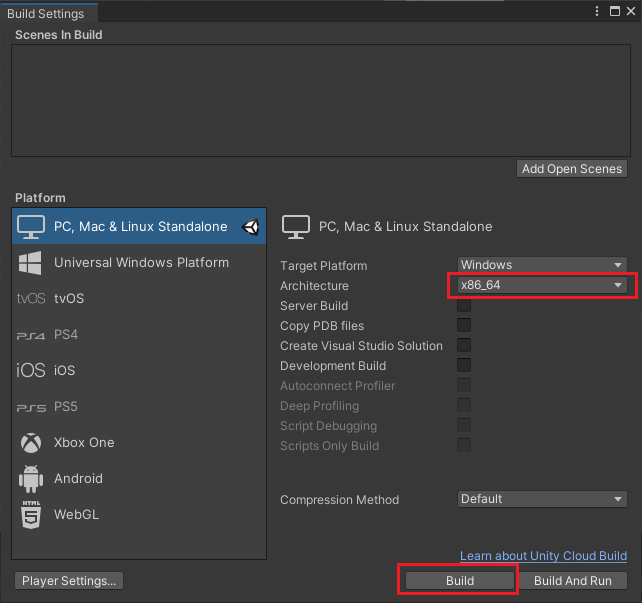This screenshot has height=603, width=642.
Task: Pick the PS4 platform icon
Action: tap(31, 335)
